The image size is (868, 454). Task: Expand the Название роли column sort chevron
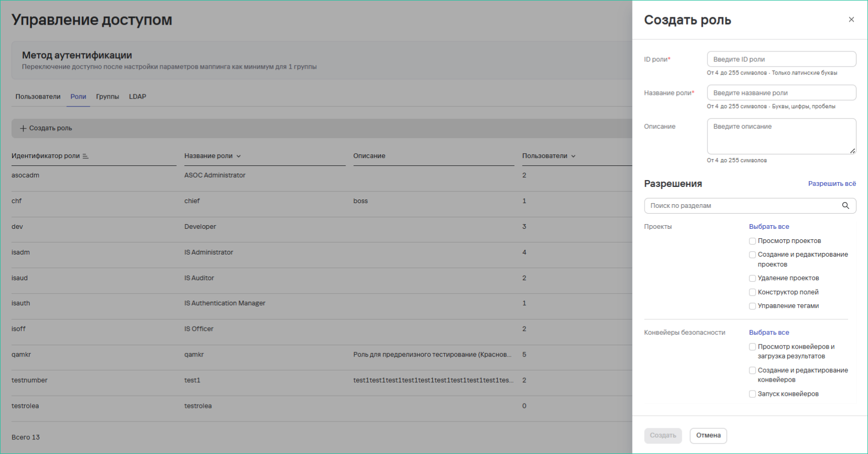(239, 156)
